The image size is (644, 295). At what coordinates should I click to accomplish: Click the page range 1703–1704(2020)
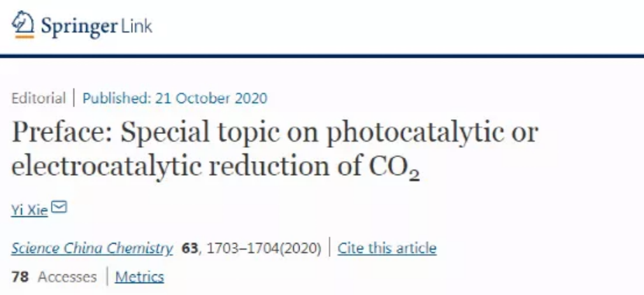[264, 249]
